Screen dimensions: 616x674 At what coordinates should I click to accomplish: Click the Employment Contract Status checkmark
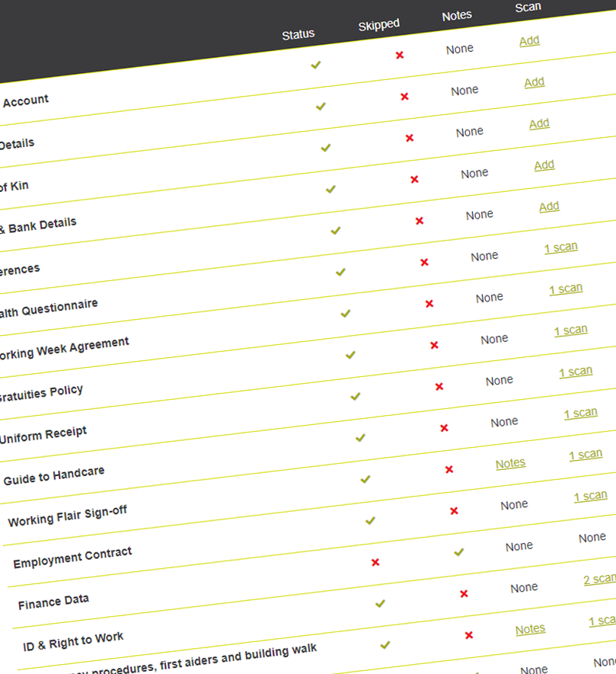tap(370, 521)
